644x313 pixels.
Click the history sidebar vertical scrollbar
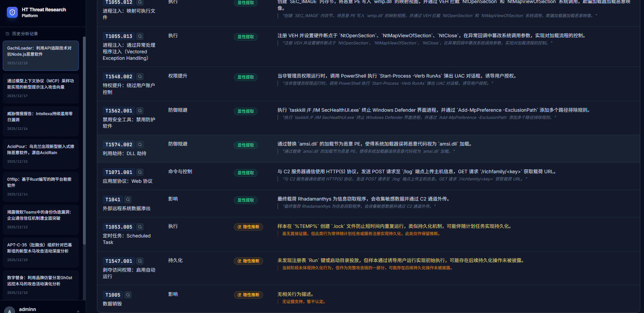84,137
